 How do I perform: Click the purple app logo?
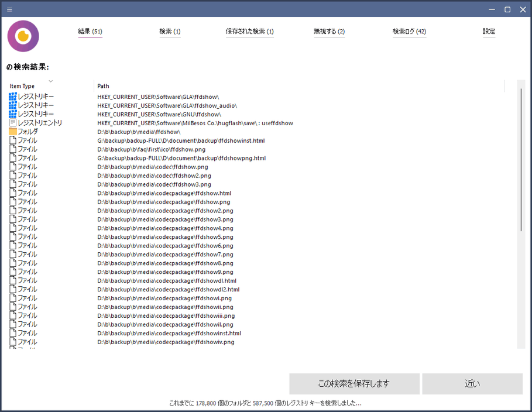[23, 36]
